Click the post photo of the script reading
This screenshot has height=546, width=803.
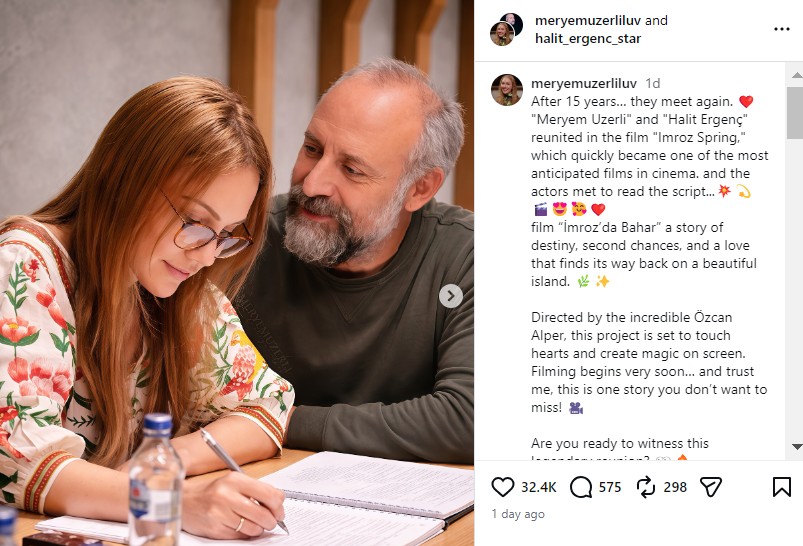click(x=237, y=273)
